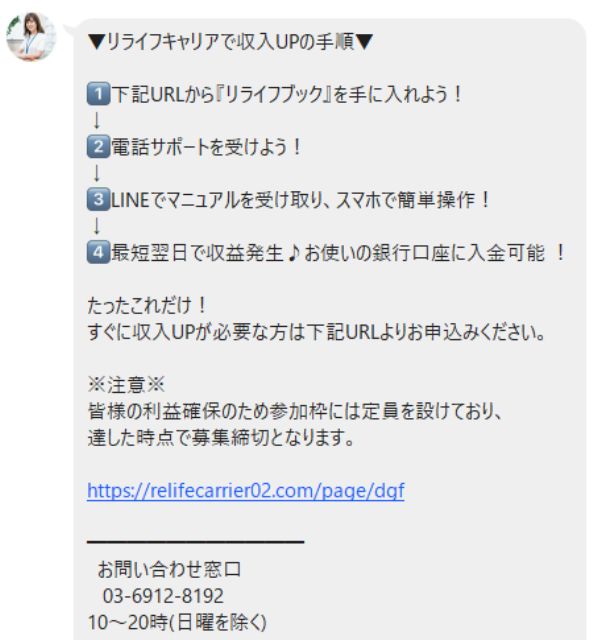Click the horizontal divider line above the contact info
This screenshot has height=640, width=597.
(196, 542)
